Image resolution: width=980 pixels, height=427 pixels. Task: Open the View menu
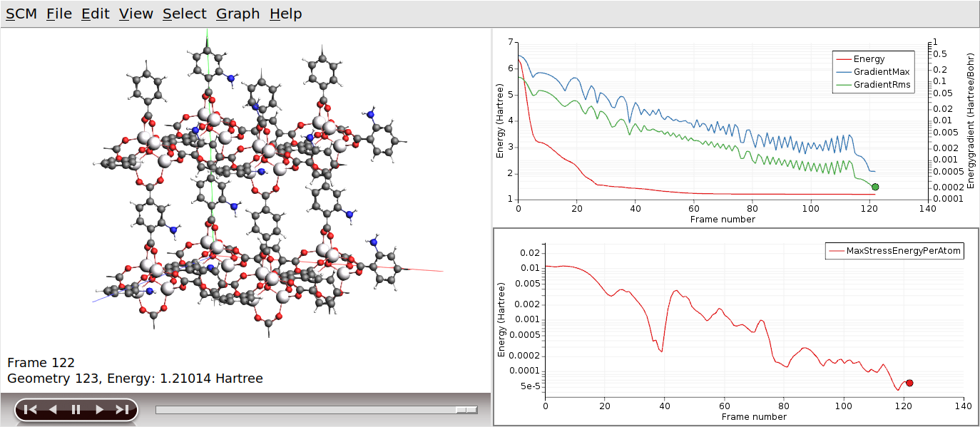coord(135,14)
